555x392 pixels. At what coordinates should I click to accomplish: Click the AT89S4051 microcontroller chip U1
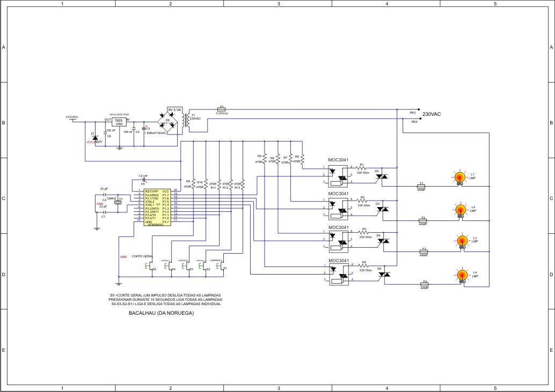157,207
